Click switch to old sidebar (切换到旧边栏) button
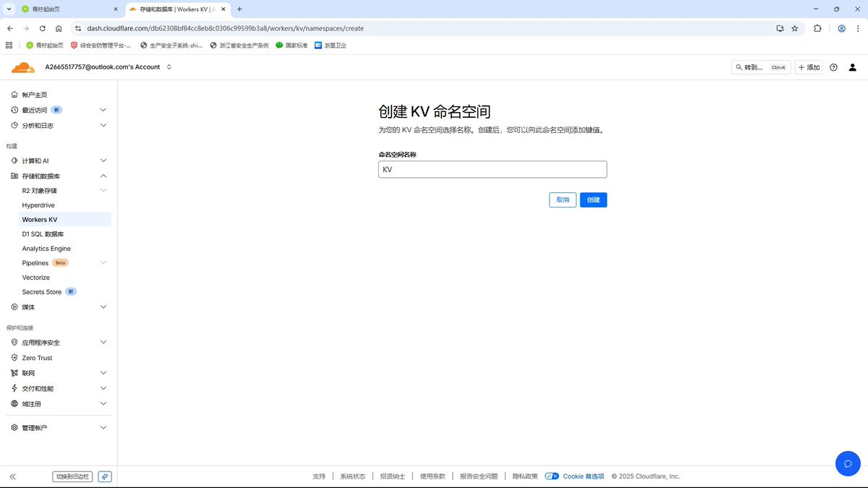The image size is (868, 488). tap(72, 476)
